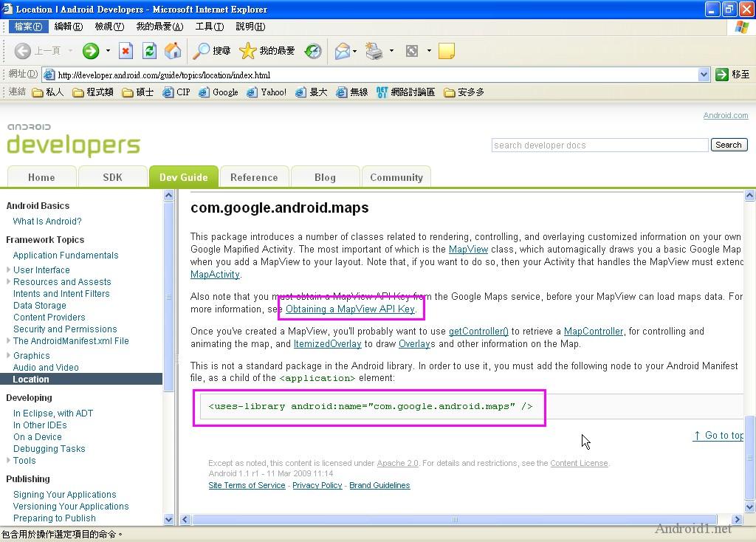756x542 pixels.
Task: Click the Go to top link
Action: tap(718, 435)
